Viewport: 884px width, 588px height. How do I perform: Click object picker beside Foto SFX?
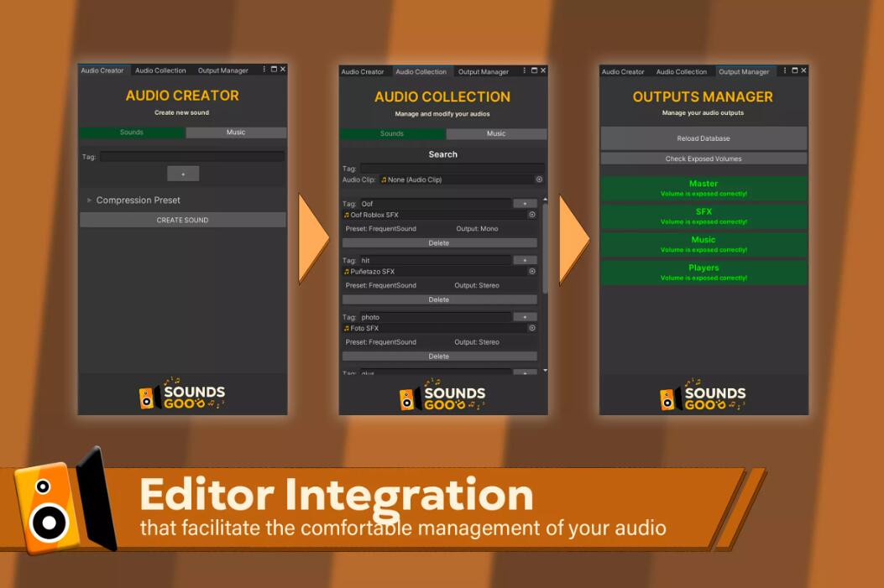tap(531, 328)
